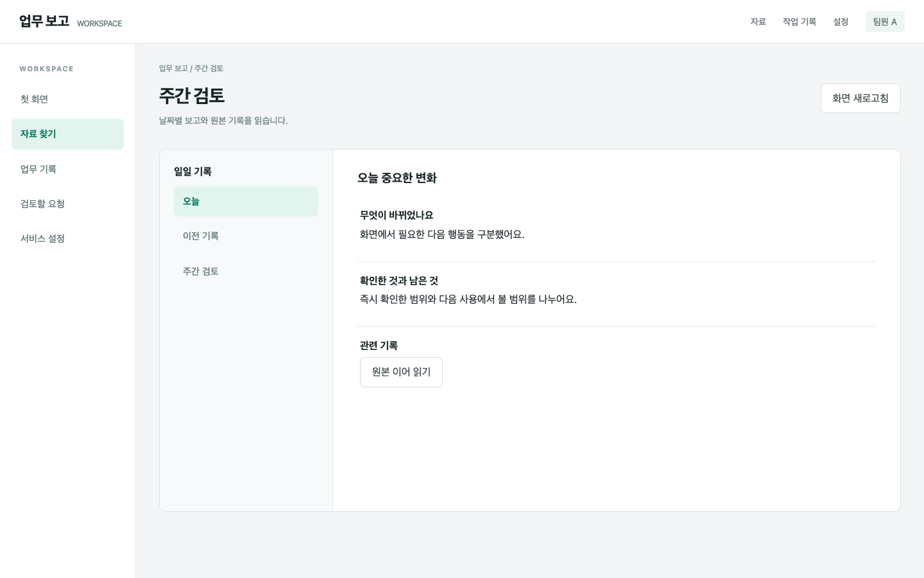This screenshot has width=924, height=578.
Task: Select the 오늘 daily record tab
Action: tap(246, 201)
